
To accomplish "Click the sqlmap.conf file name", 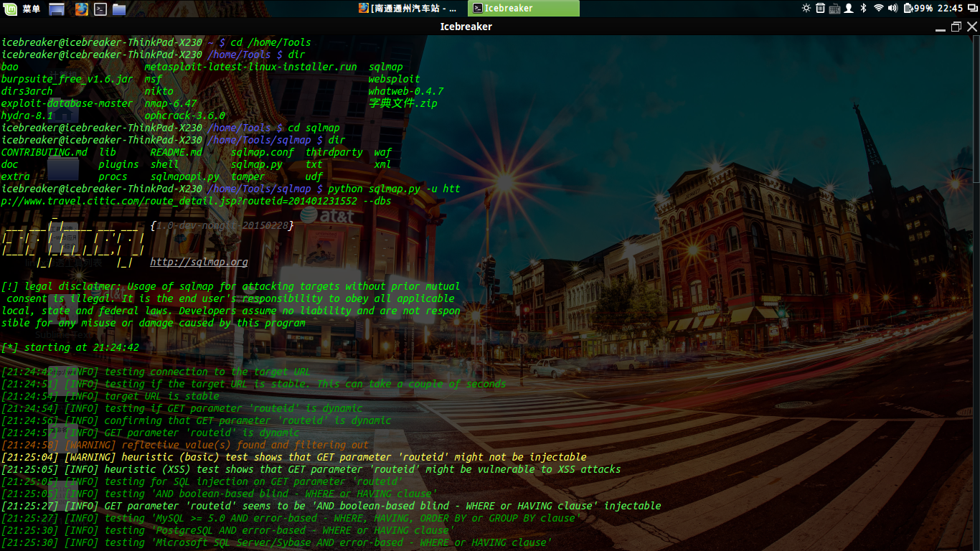I will [x=263, y=152].
